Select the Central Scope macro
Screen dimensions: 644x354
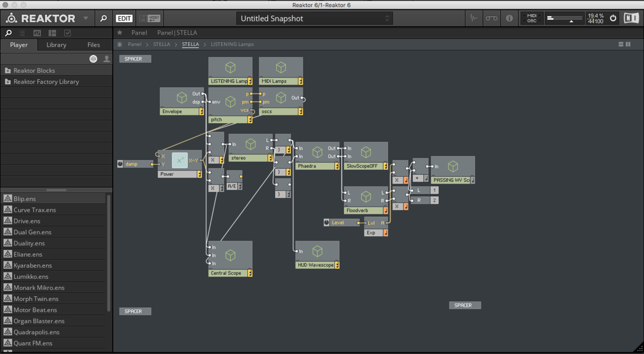click(x=231, y=259)
